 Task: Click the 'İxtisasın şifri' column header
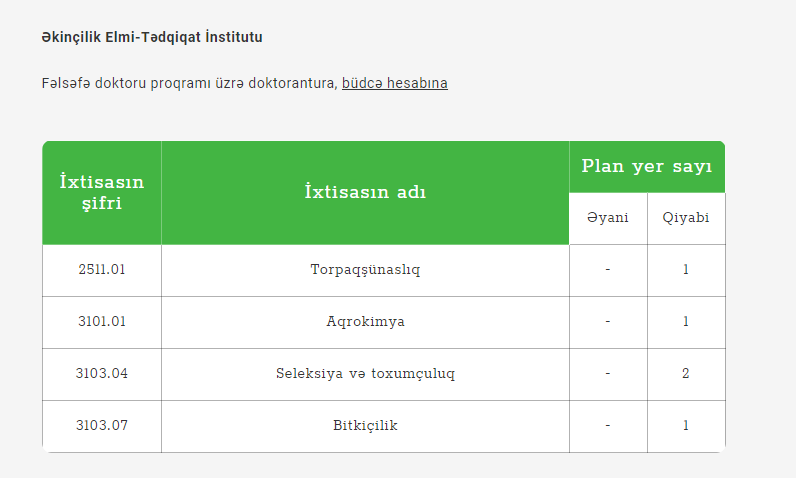point(102,192)
